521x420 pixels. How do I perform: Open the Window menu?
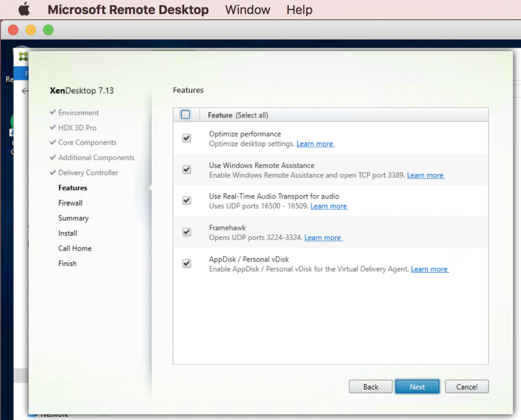click(248, 10)
